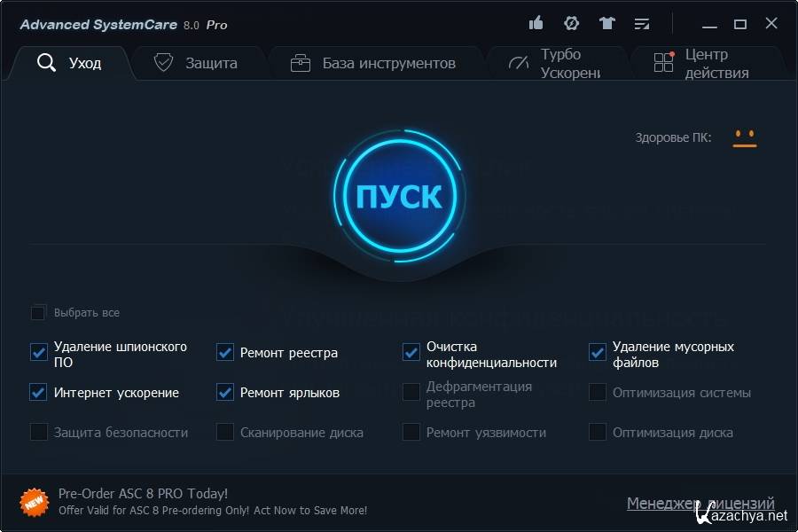Uncheck Удаление шпионского ПО
Screen dimensions: 798x532
pos(38,353)
